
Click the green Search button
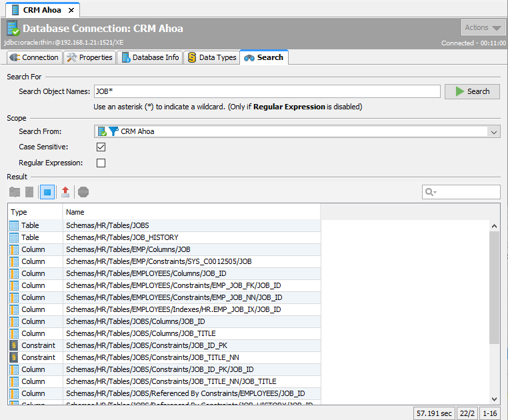point(472,91)
